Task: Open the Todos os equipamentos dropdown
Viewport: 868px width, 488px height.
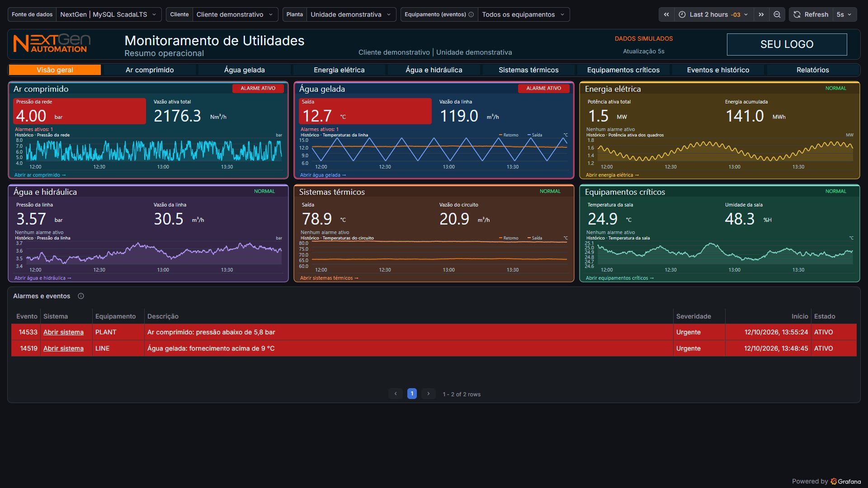Action: pyautogui.click(x=524, y=14)
